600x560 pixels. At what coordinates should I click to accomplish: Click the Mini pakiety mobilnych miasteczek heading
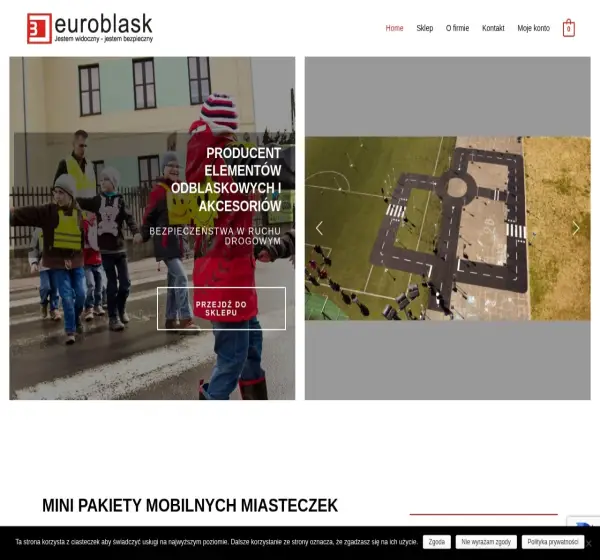coord(190,505)
